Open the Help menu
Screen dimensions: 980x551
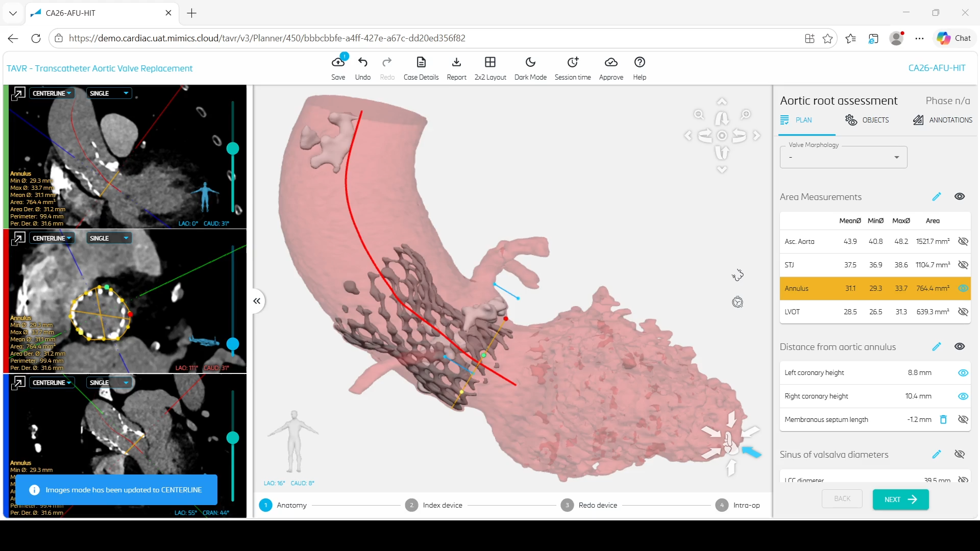coord(640,62)
